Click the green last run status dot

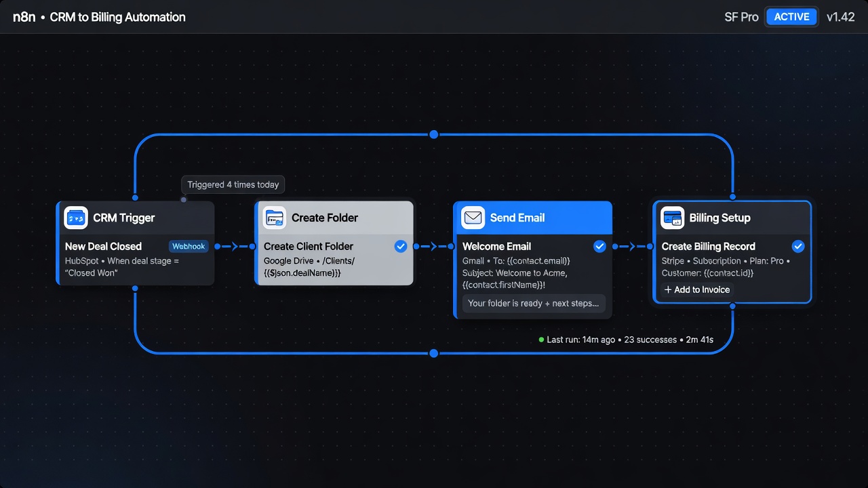541,340
